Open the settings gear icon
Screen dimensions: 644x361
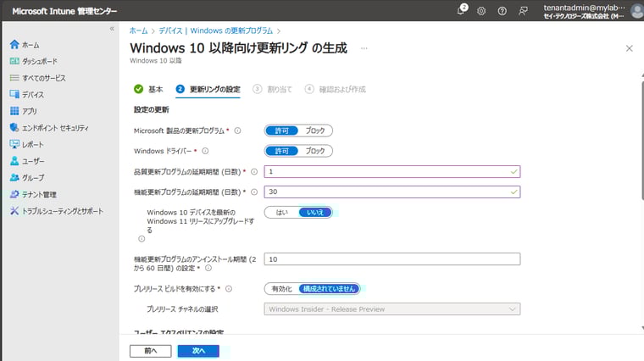pos(481,10)
